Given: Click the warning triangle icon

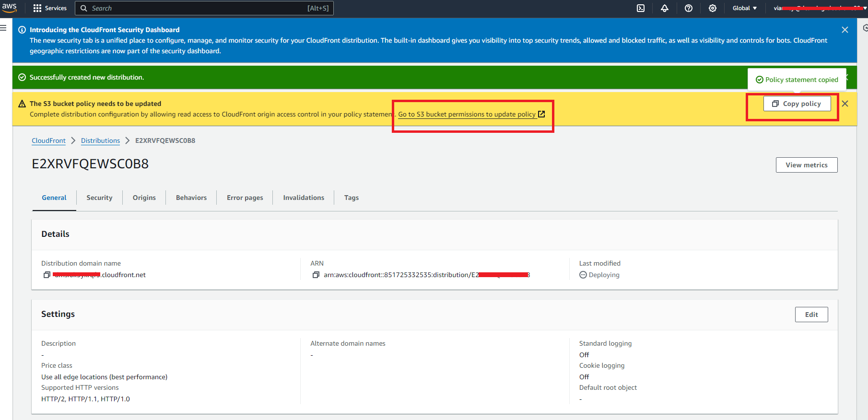Looking at the screenshot, I should (x=22, y=104).
